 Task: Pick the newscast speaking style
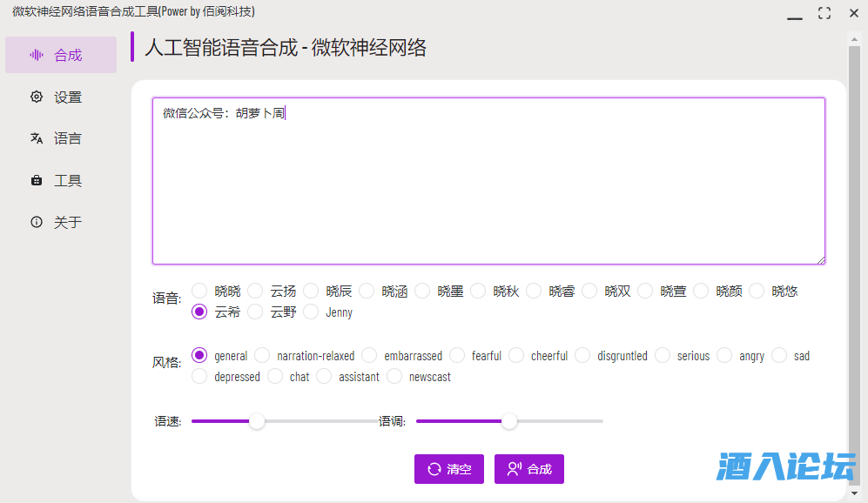click(x=394, y=377)
